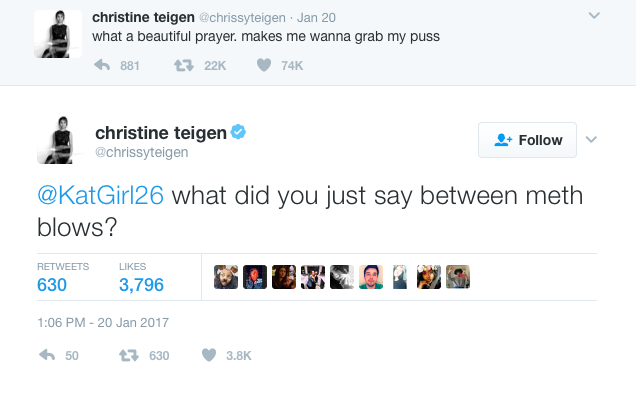Click the Jan 20 date on top tweet

(x=316, y=18)
